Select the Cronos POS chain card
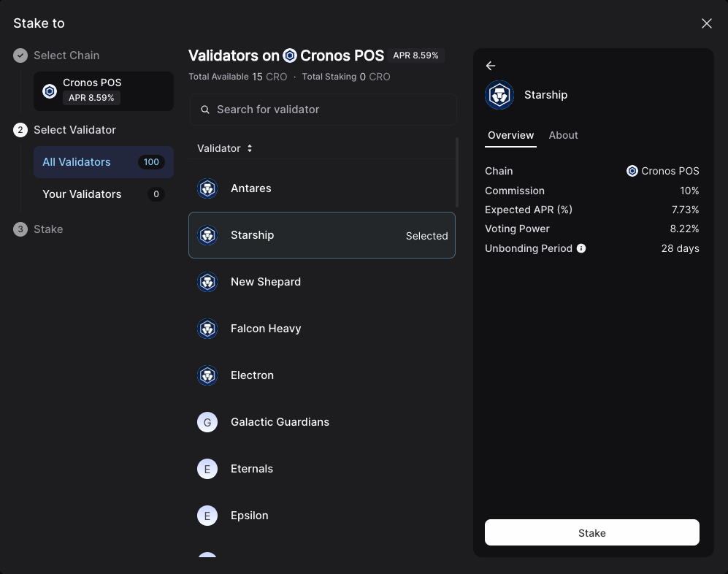728x574 pixels. click(x=104, y=91)
